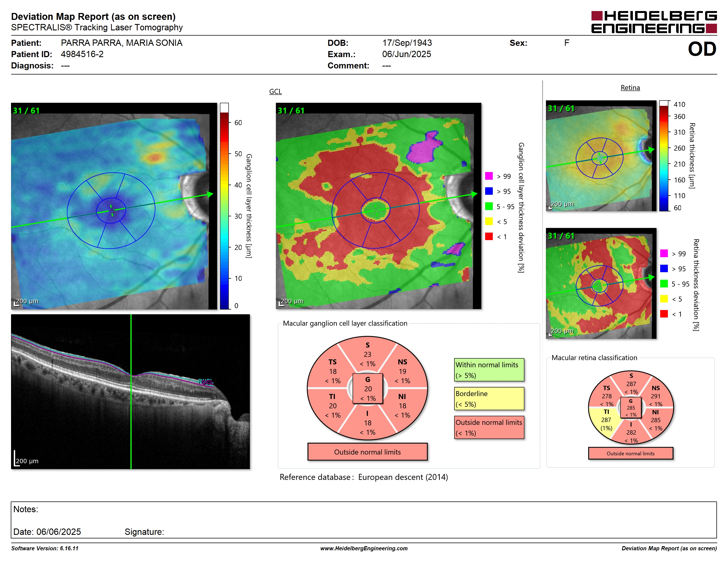Select the sex value F
The width and height of the screenshot is (728, 563).
click(567, 43)
